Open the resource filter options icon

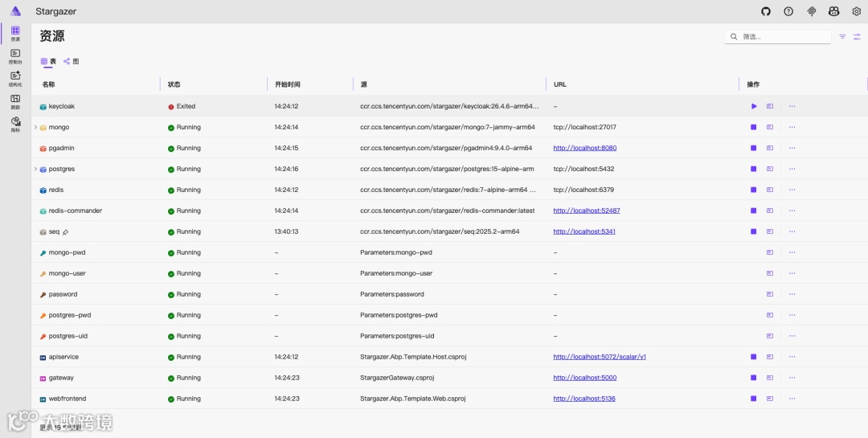pyautogui.click(x=842, y=37)
